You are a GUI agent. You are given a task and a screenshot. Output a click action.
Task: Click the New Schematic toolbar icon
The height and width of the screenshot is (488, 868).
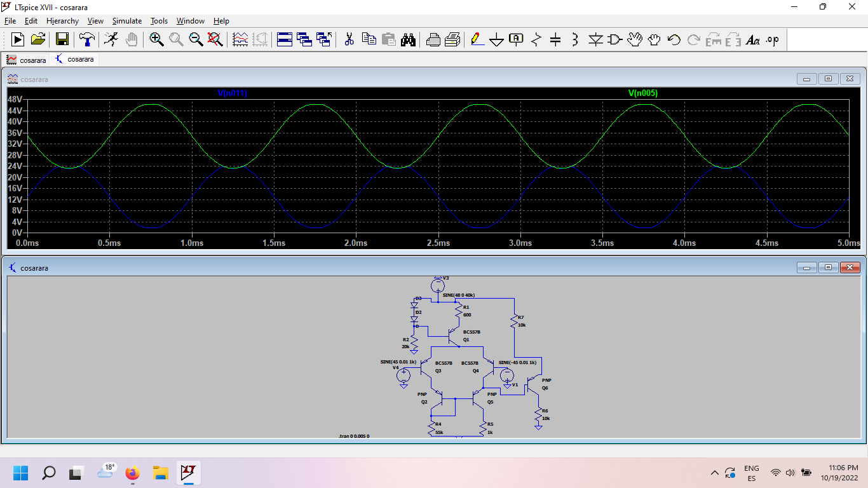point(18,39)
